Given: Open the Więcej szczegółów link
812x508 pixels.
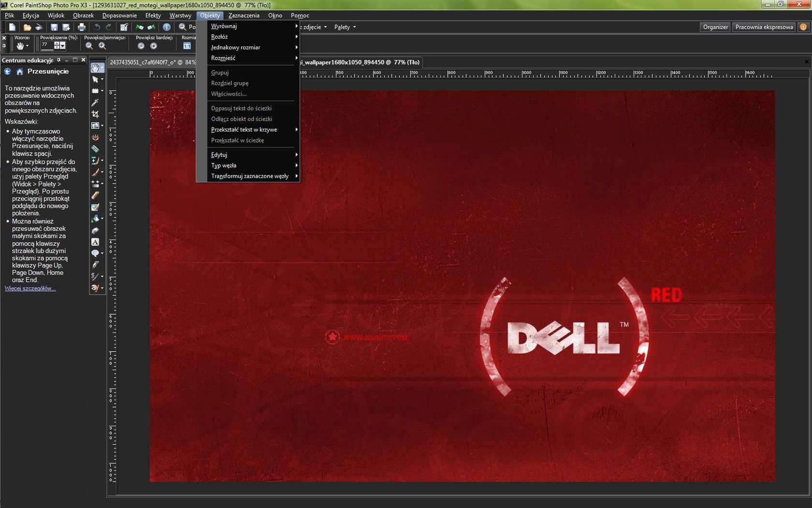Looking at the screenshot, I should pyautogui.click(x=30, y=288).
